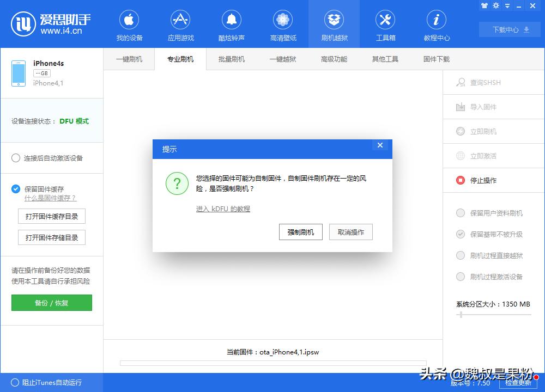Switch to the 一键越狱 tab
545x392 pixels.
pos(282,59)
